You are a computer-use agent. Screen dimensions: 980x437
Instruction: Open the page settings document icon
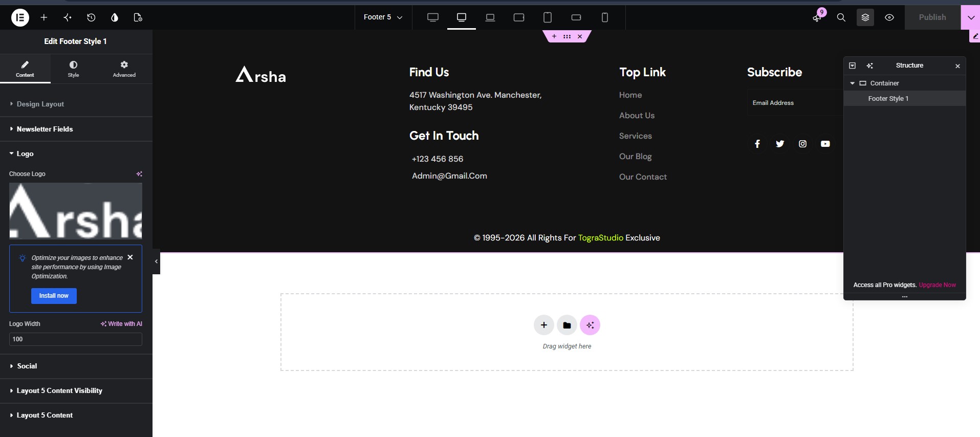point(138,17)
